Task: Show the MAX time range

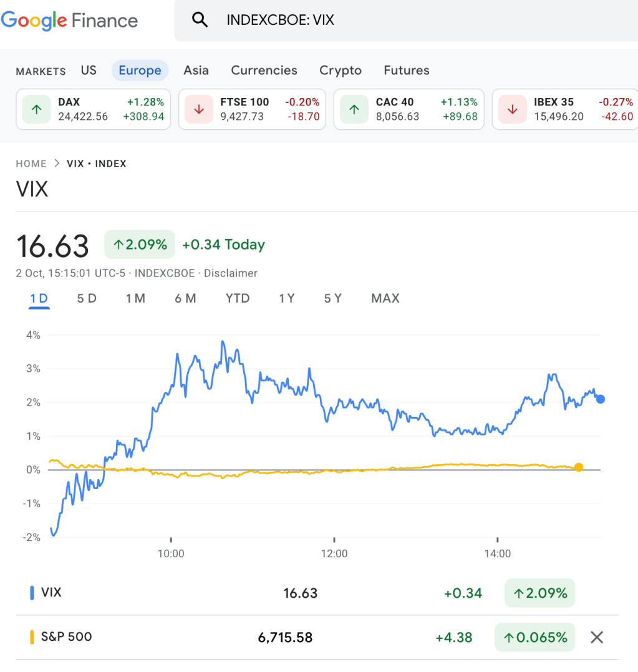Action: (x=385, y=298)
